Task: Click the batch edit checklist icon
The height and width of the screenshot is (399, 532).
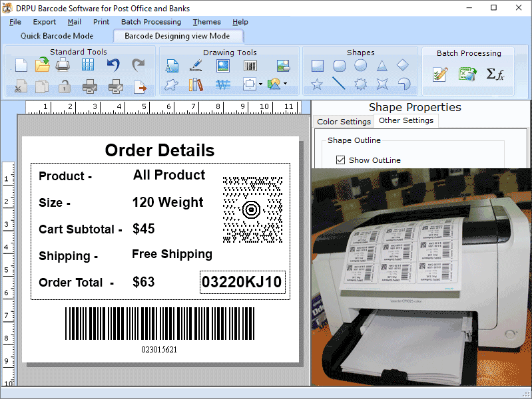Action: [x=440, y=74]
